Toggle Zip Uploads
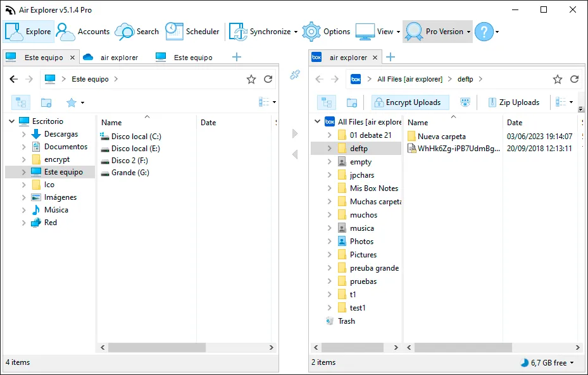Screen dimensions: 588x375 coord(514,102)
